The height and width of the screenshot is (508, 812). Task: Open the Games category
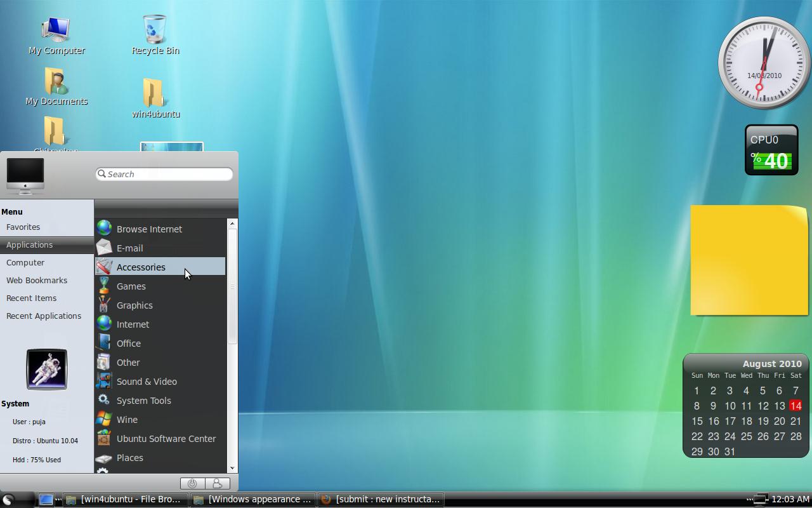click(x=131, y=286)
